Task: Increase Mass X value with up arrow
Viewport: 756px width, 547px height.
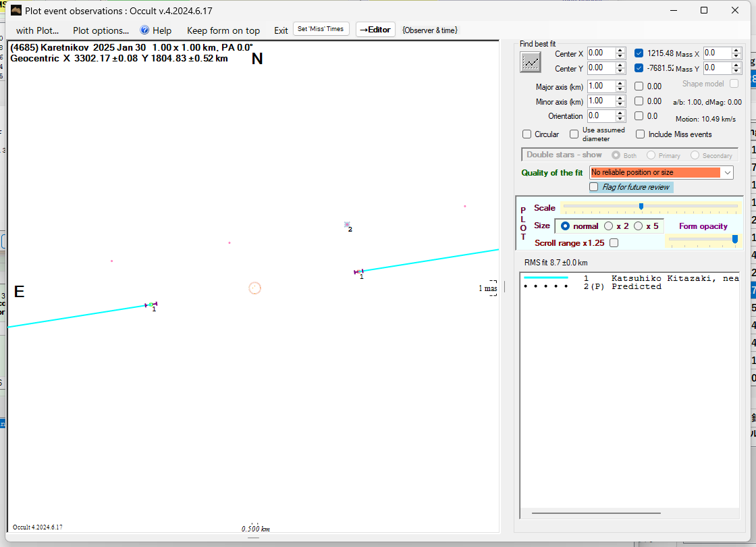Action: pyautogui.click(x=736, y=50)
